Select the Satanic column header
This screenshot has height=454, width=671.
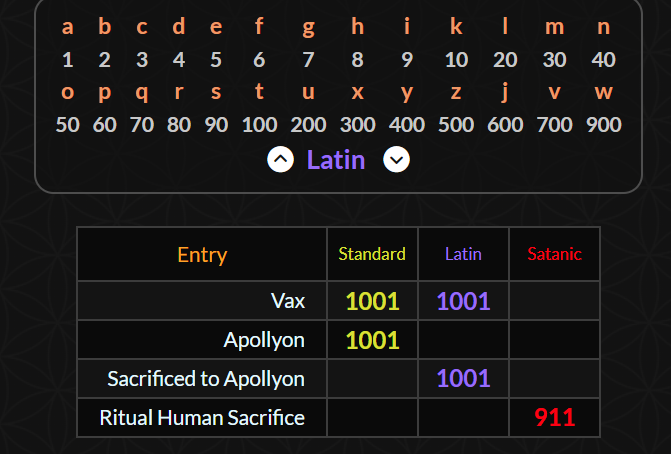(554, 254)
